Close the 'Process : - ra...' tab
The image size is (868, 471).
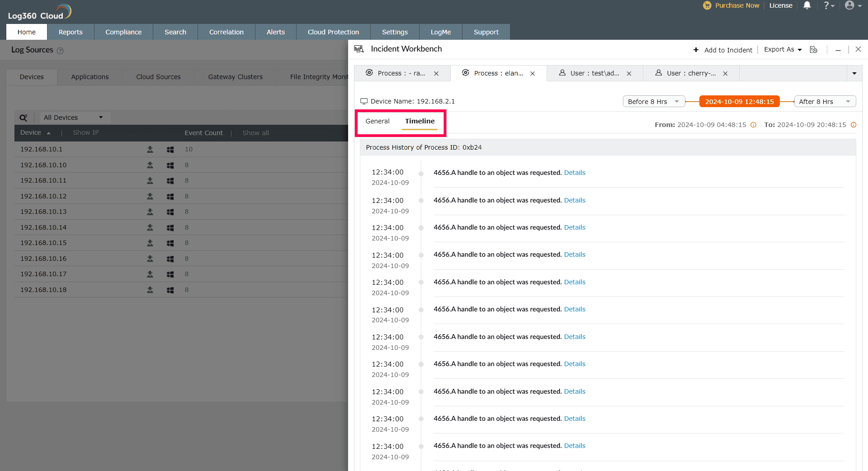[x=436, y=73]
